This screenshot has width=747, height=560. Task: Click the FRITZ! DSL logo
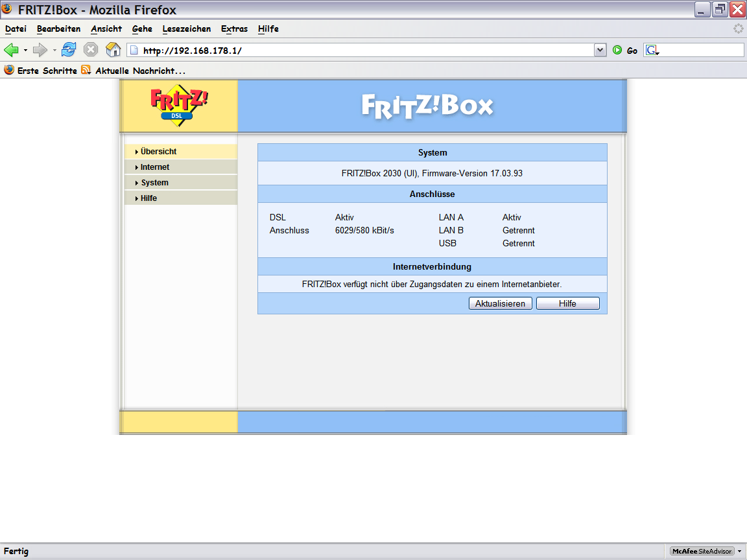coord(179,105)
